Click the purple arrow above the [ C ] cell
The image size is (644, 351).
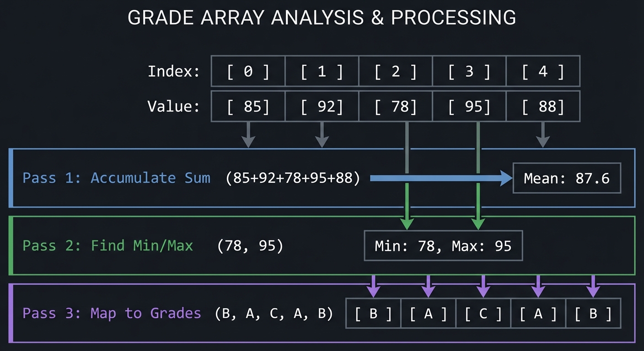coord(483,287)
